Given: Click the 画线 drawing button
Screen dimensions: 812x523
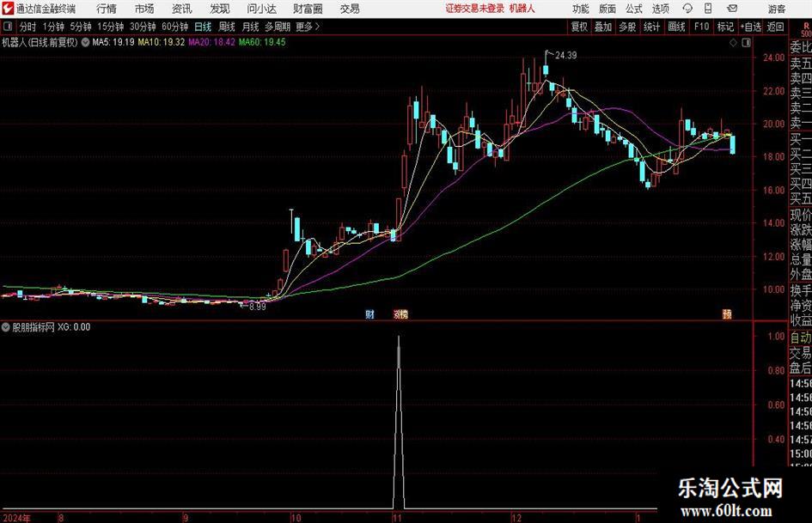Looking at the screenshot, I should click(676, 27).
